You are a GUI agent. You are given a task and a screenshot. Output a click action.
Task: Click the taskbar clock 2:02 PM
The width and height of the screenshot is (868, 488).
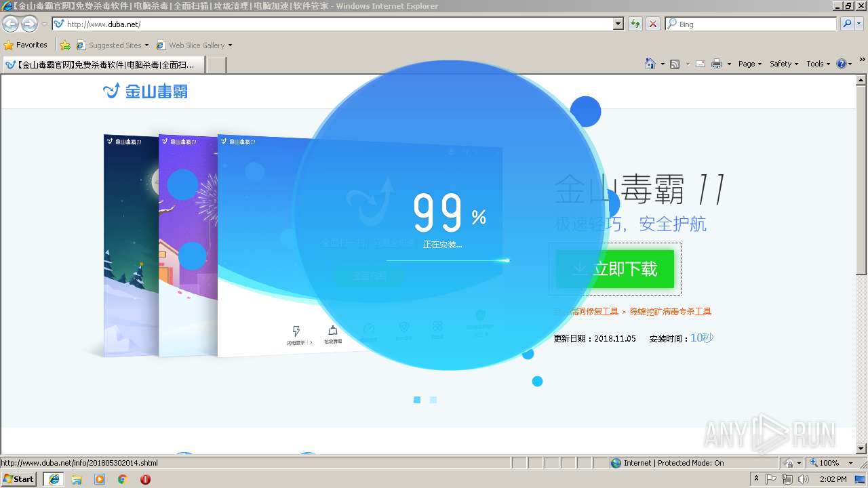[x=833, y=479]
